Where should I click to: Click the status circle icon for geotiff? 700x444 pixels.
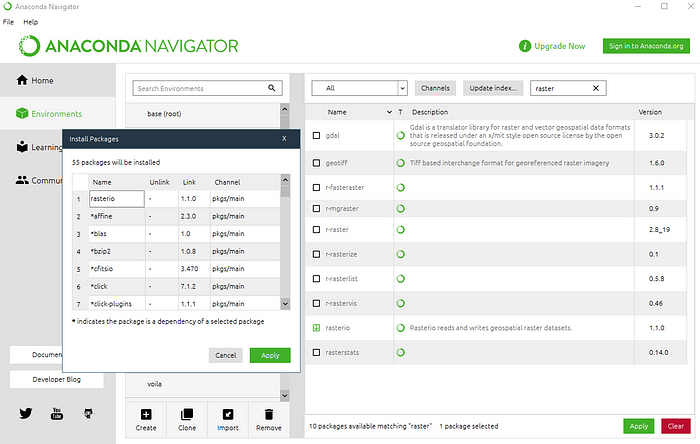click(x=400, y=163)
